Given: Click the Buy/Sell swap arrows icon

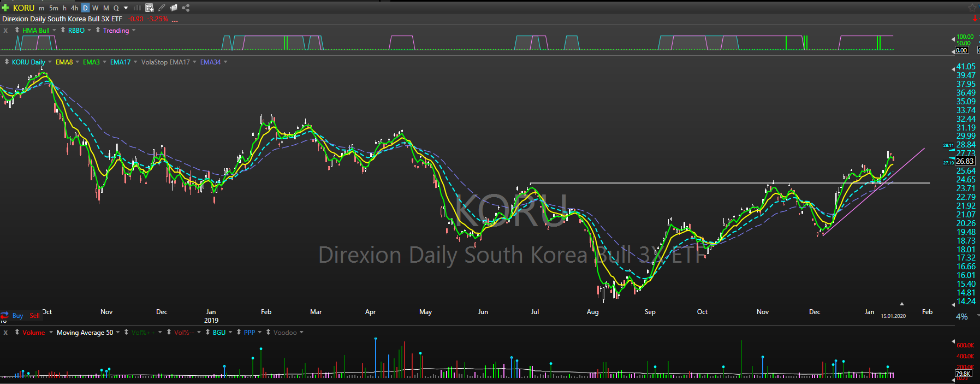Looking at the screenshot, I should click(x=4, y=315).
